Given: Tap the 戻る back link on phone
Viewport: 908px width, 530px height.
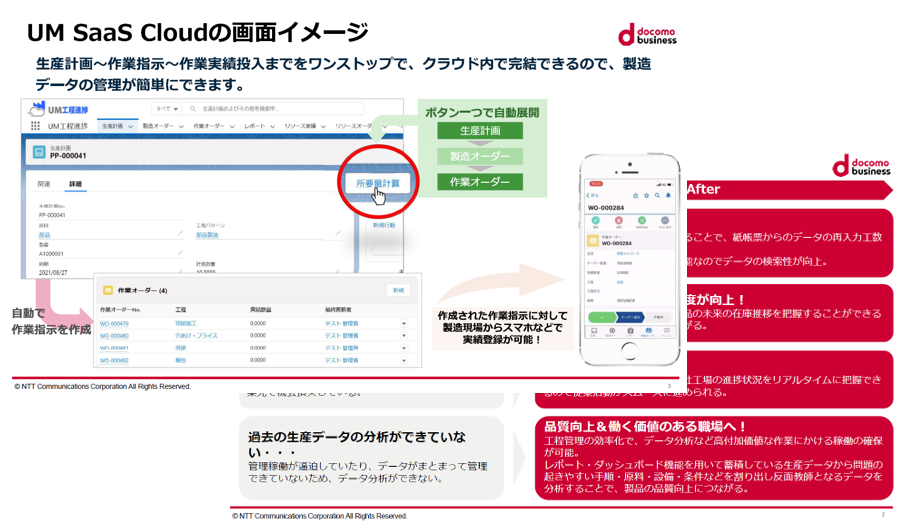Looking at the screenshot, I should tap(592, 196).
